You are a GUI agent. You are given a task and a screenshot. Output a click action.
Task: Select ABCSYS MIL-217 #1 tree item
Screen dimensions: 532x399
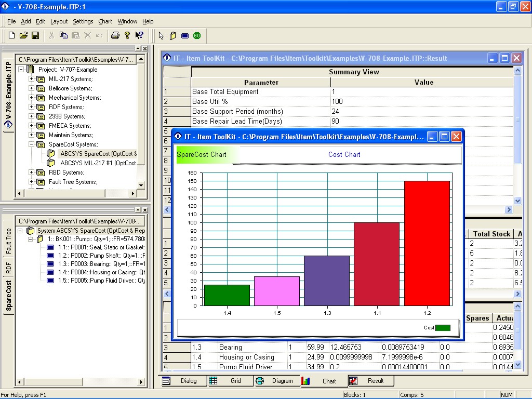[98, 163]
